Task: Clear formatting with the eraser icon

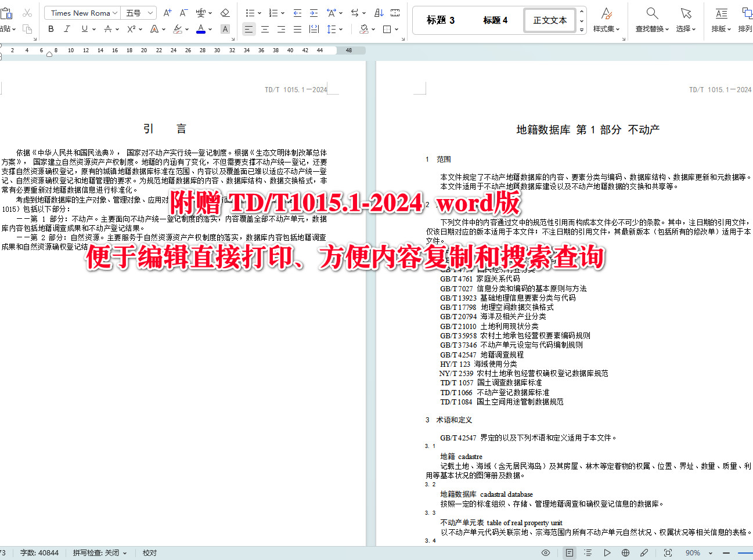Action: [x=225, y=13]
